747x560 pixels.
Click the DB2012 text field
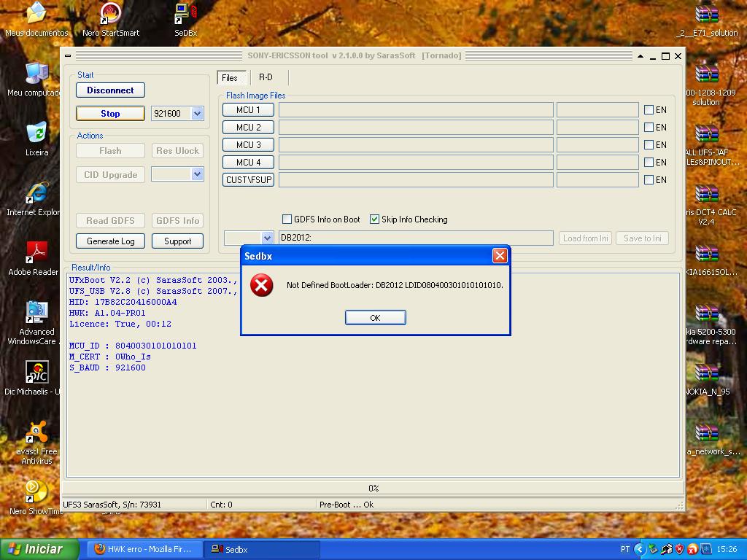point(416,238)
